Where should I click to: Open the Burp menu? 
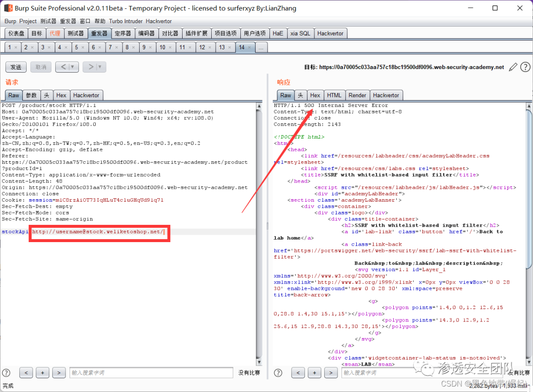click(x=10, y=21)
